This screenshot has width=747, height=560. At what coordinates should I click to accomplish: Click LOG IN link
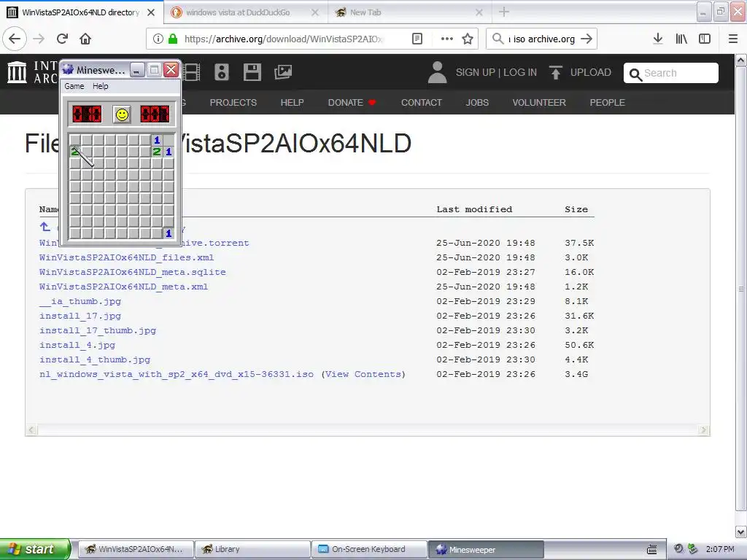pyautogui.click(x=519, y=72)
